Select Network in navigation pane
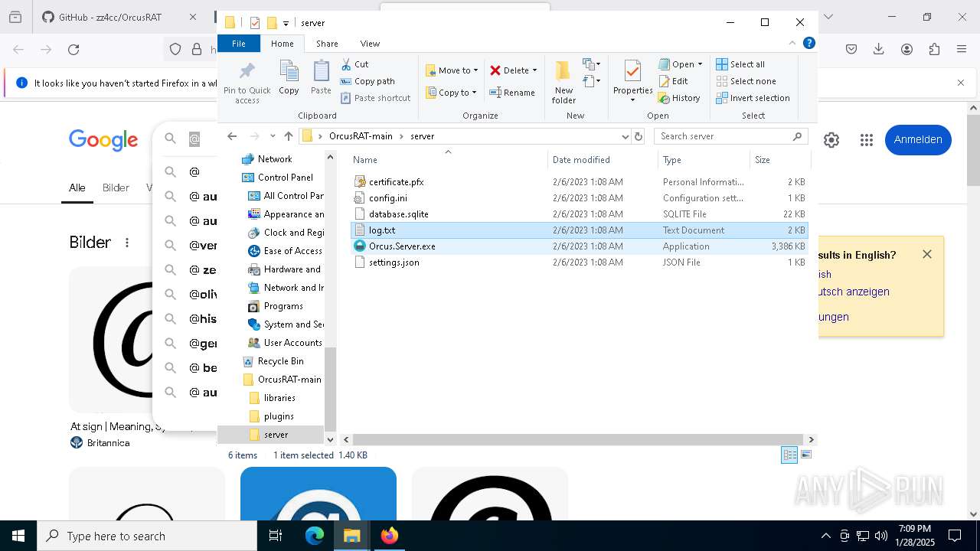Viewport: 980px width, 551px height. (275, 159)
